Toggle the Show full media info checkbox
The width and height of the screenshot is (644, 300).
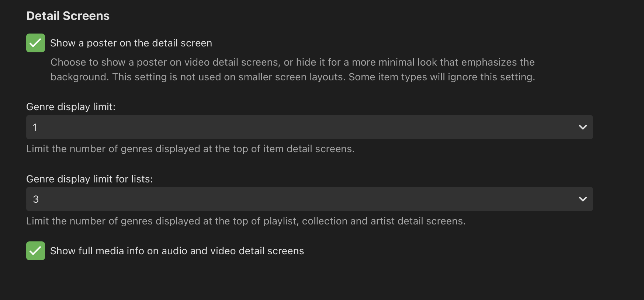click(35, 251)
